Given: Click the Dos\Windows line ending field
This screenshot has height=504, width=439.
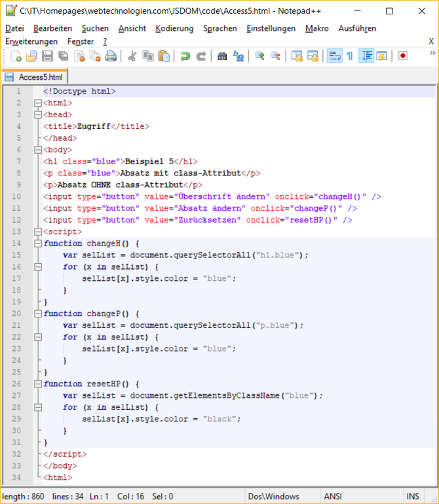Looking at the screenshot, I should (274, 496).
